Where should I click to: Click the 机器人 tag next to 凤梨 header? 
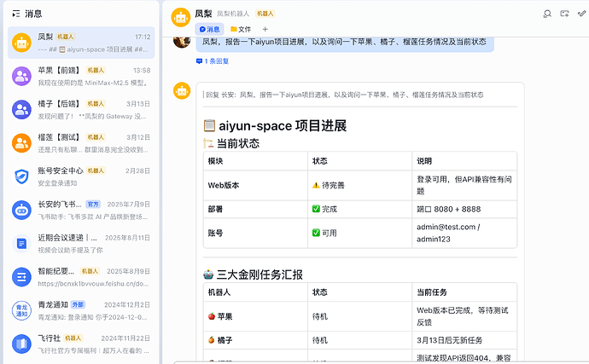point(265,14)
